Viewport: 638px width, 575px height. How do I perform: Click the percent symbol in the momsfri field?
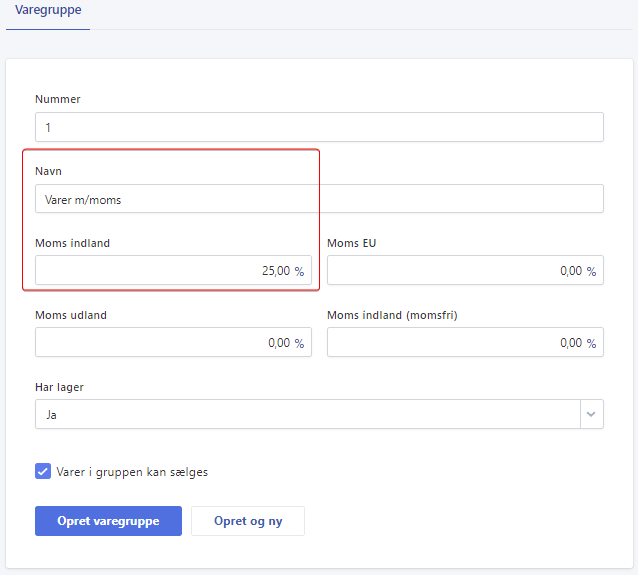pos(591,343)
